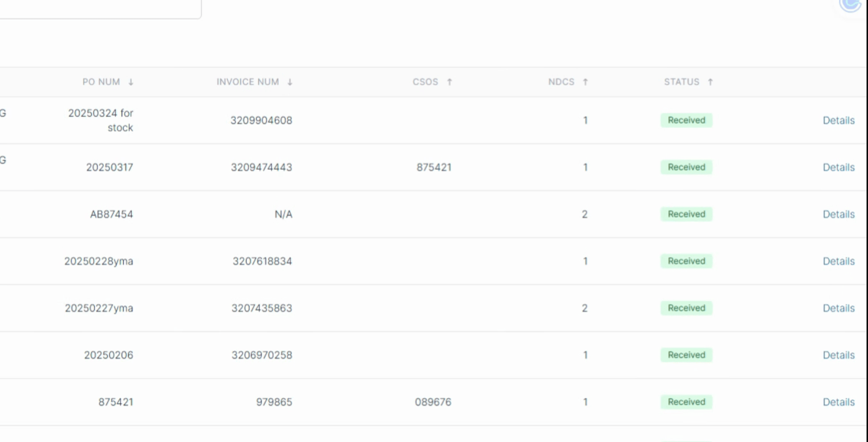Click Received badge for PO 20250227yma
This screenshot has width=868, height=442.
coord(686,308)
